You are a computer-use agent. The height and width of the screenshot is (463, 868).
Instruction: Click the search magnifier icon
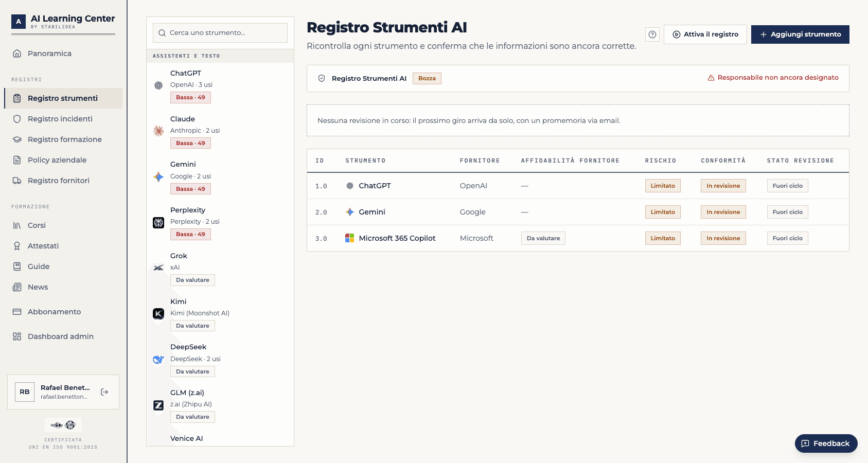[162, 33]
